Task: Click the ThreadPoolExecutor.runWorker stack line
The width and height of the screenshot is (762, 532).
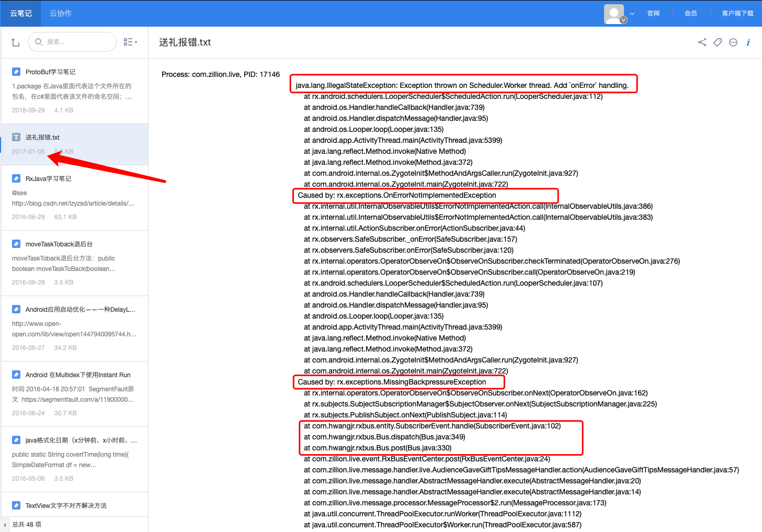Action: (x=442, y=514)
